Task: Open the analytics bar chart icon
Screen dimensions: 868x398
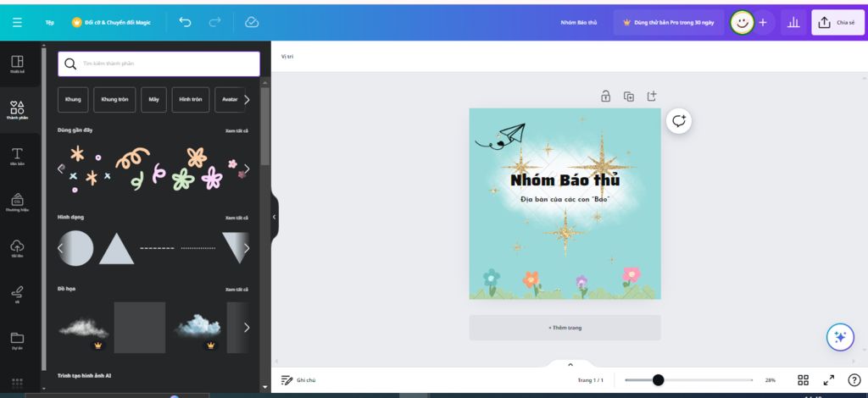Action: (793, 23)
